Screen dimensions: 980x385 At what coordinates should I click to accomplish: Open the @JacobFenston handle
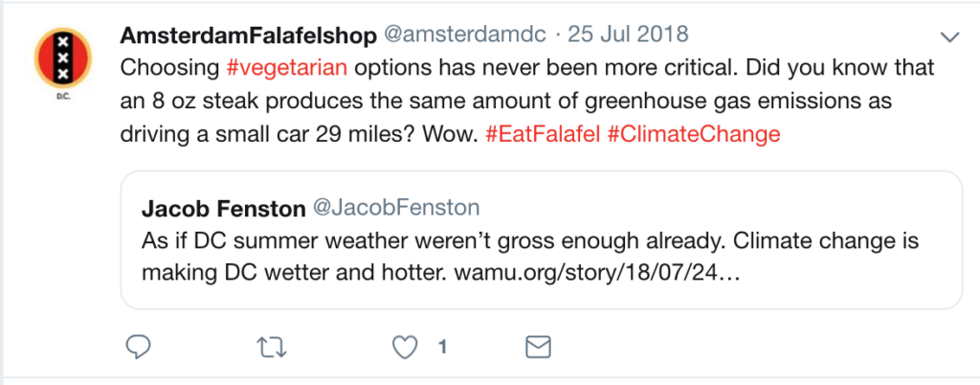point(395,208)
